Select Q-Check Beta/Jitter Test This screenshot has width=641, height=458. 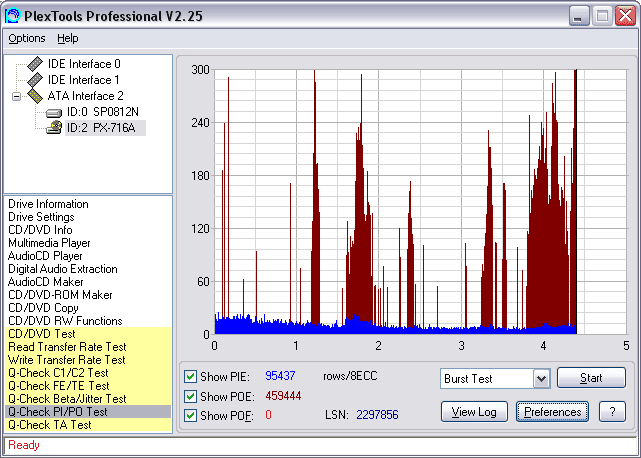67,399
